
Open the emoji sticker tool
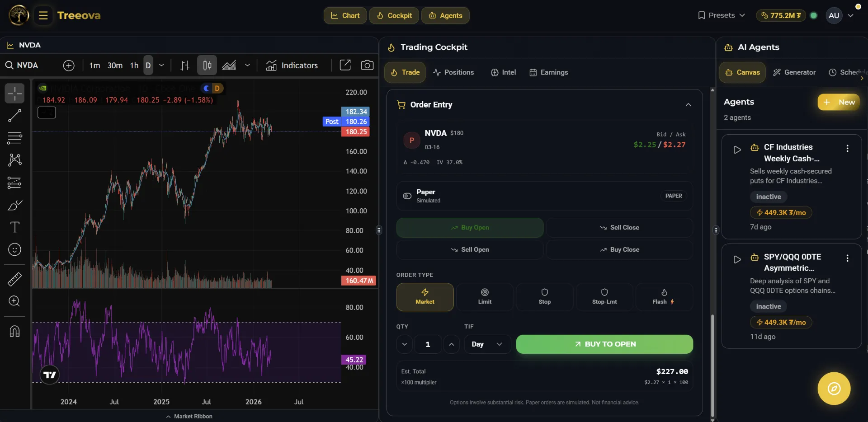(x=14, y=250)
